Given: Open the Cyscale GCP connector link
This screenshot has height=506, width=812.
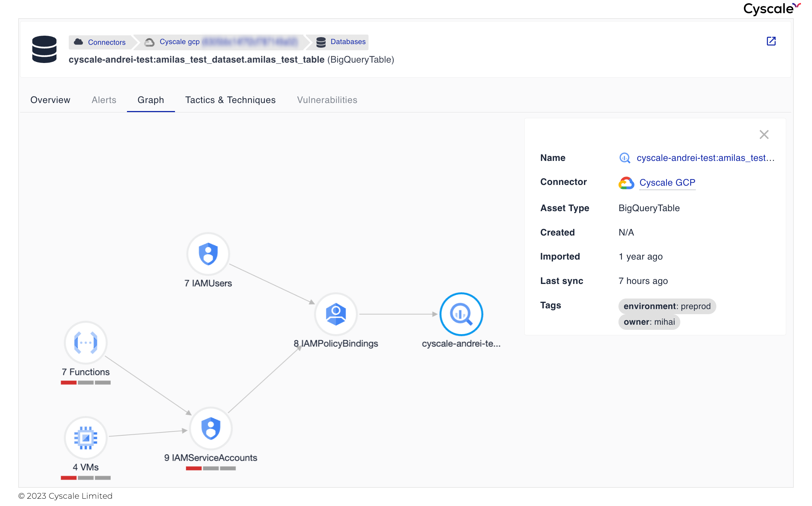Looking at the screenshot, I should (x=667, y=183).
